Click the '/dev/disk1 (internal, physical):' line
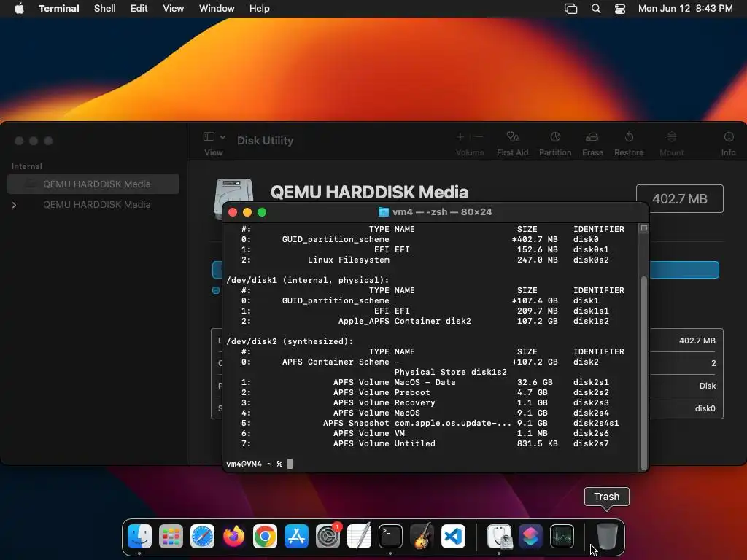This screenshot has height=560, width=747. [308, 280]
